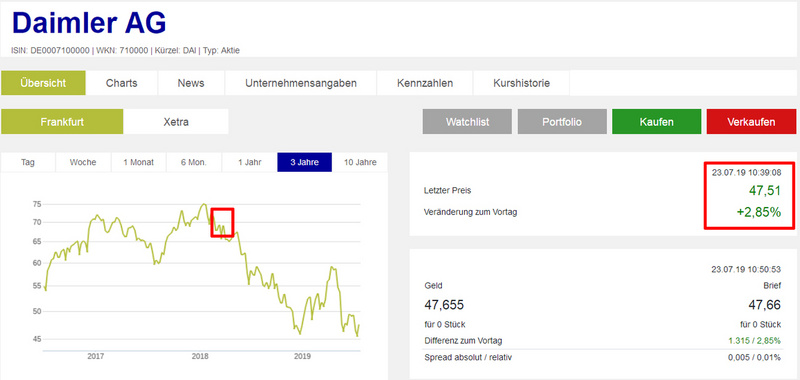The width and height of the screenshot is (800, 380).
Task: Select the Übersicht tab
Action: tap(43, 83)
